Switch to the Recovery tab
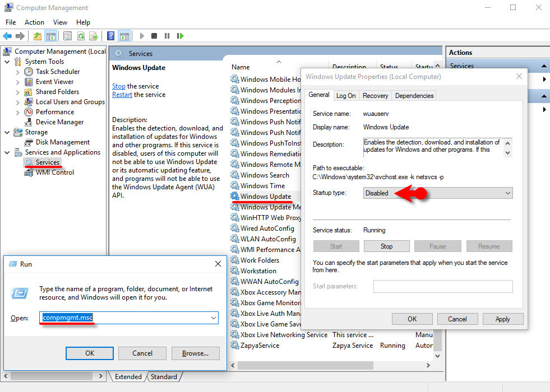Viewport: 550px width, 392px height. 375,96
